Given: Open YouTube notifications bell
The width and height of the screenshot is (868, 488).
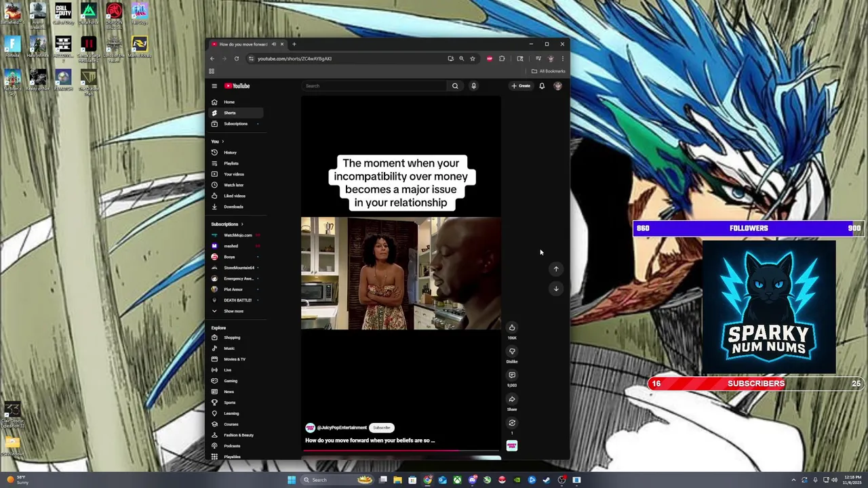Looking at the screenshot, I should click(542, 86).
